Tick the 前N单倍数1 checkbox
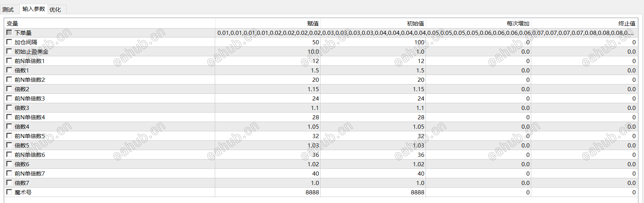Screen dimensions: 644x203 tap(9, 61)
